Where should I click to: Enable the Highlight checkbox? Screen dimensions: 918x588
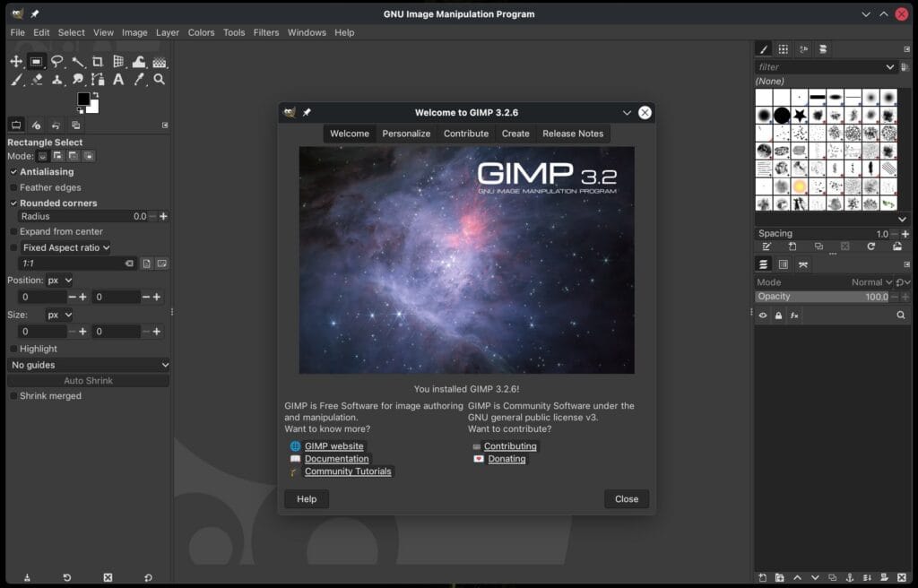tap(13, 349)
